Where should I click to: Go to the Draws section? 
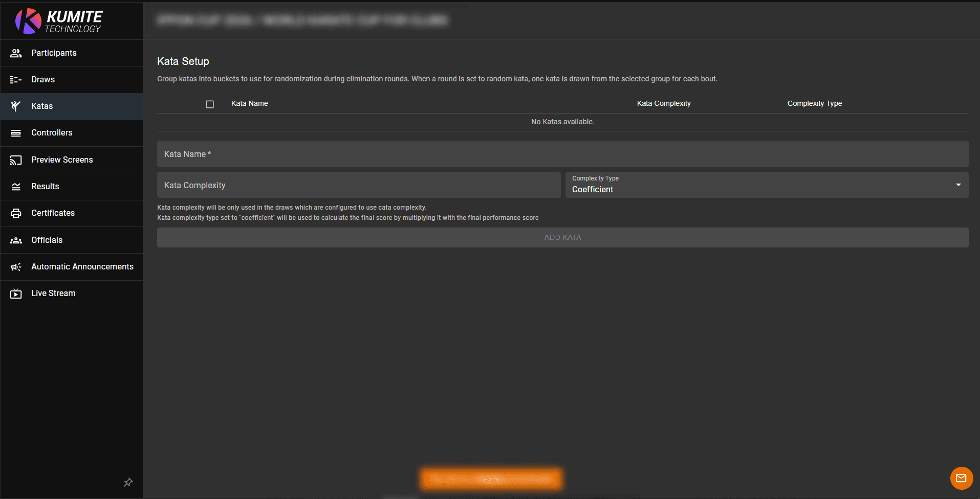pos(72,80)
